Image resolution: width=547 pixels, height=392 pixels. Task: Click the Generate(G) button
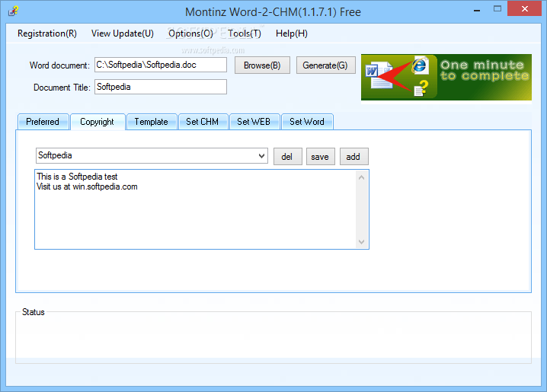(325, 65)
